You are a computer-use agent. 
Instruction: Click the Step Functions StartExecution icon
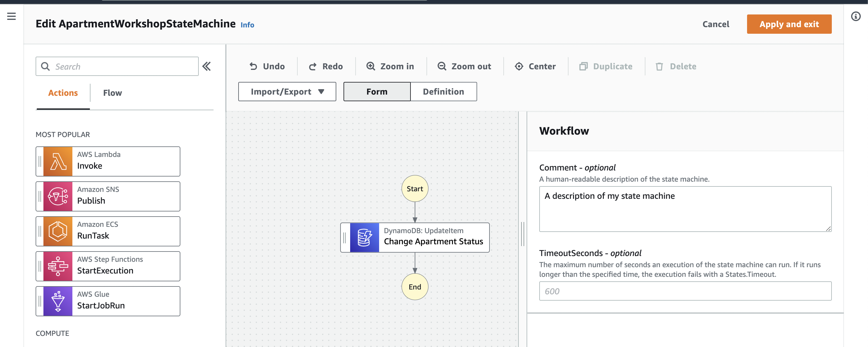(58, 267)
